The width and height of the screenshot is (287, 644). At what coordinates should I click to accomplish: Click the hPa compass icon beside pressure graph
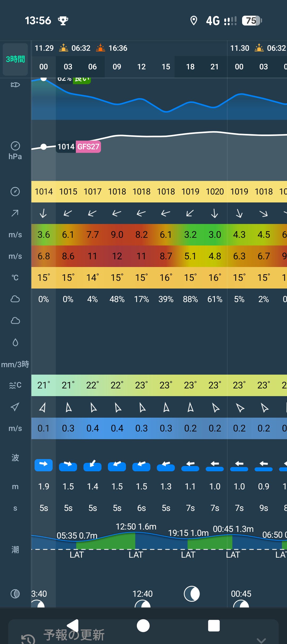click(15, 146)
